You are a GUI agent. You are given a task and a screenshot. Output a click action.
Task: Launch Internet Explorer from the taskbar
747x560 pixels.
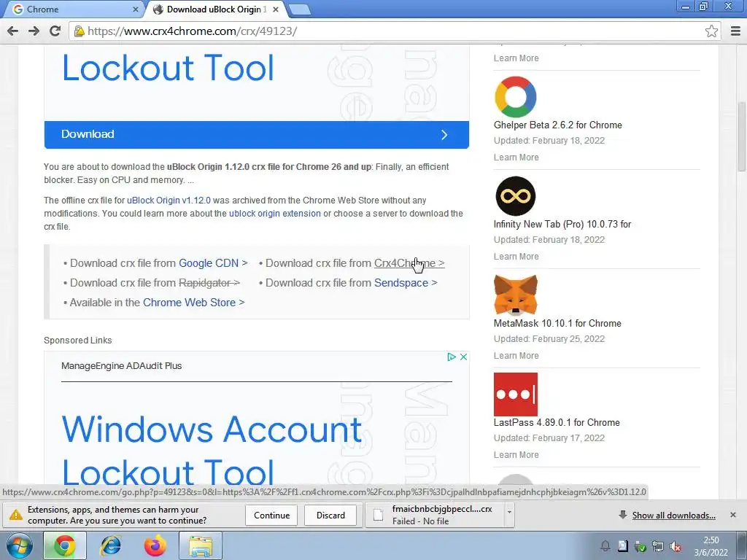(110, 545)
